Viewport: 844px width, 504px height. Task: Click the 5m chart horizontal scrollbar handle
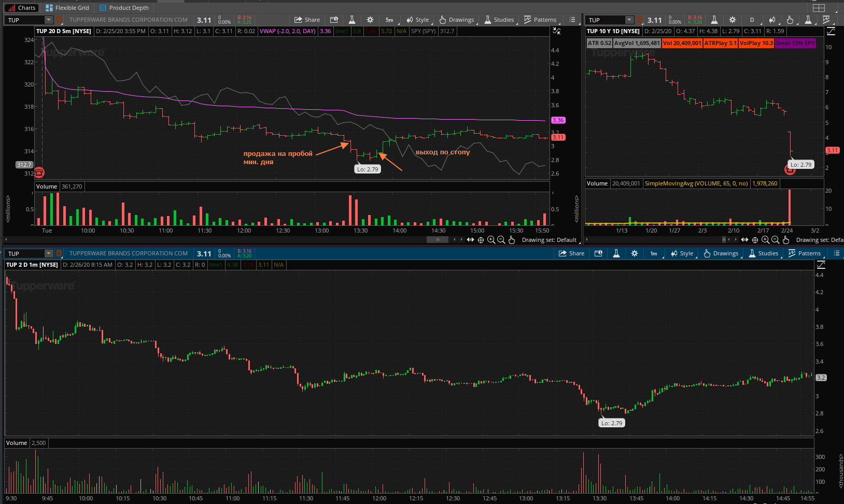click(437, 239)
